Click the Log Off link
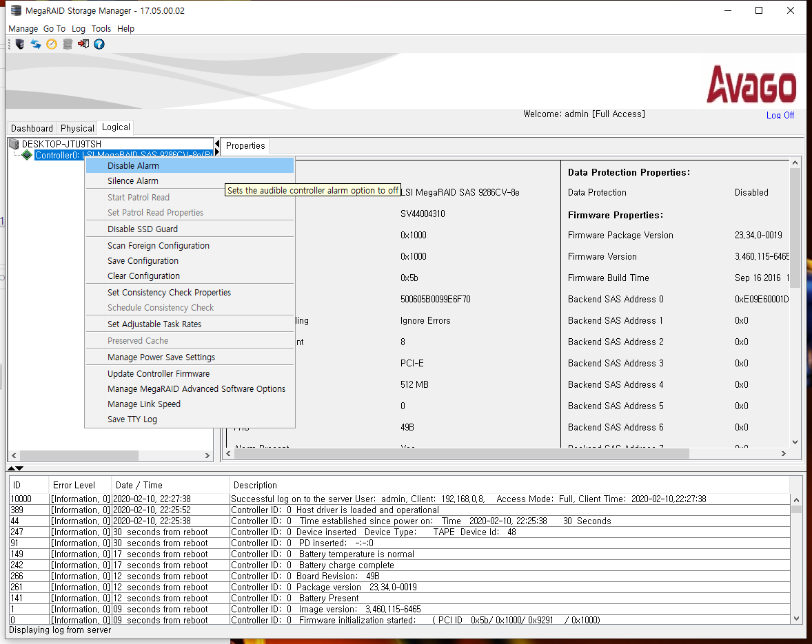Image resolution: width=812 pixels, height=644 pixels. (780, 115)
